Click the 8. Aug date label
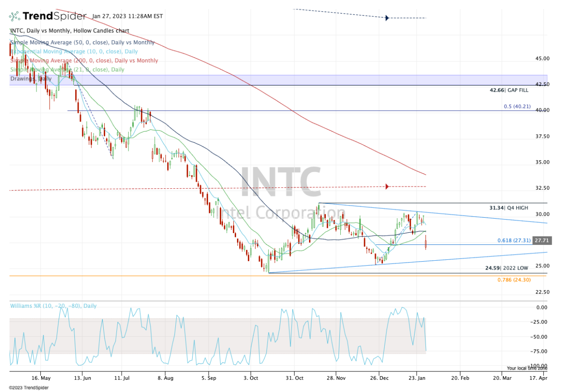 click(x=165, y=378)
